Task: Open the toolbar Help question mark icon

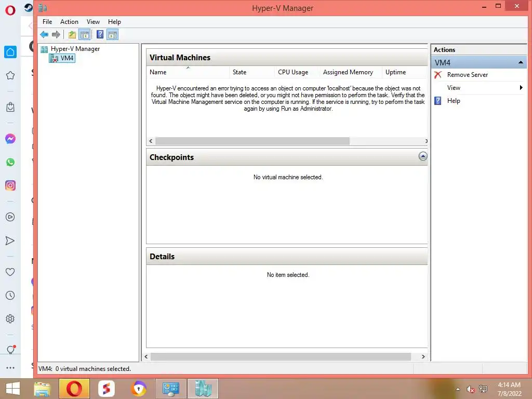Action: pyautogui.click(x=100, y=35)
